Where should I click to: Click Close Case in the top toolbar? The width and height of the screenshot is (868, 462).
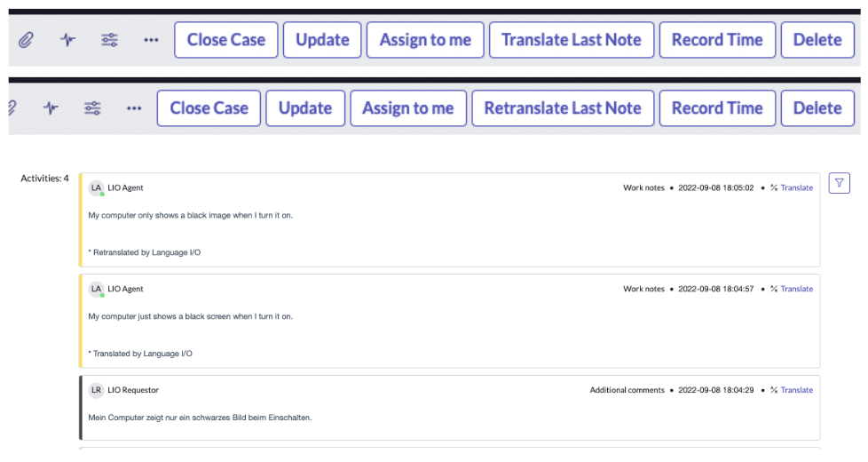pyautogui.click(x=225, y=40)
